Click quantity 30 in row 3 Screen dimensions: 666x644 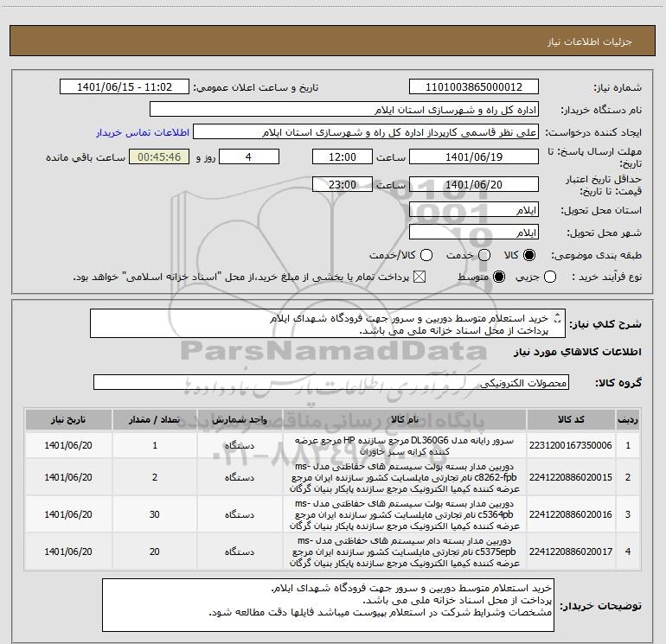tap(155, 514)
